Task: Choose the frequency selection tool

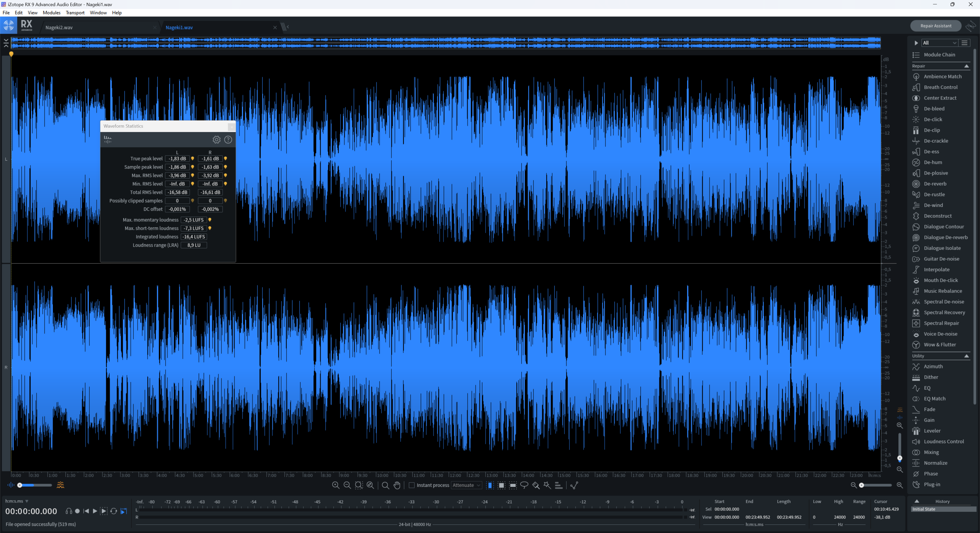Action: coord(513,485)
